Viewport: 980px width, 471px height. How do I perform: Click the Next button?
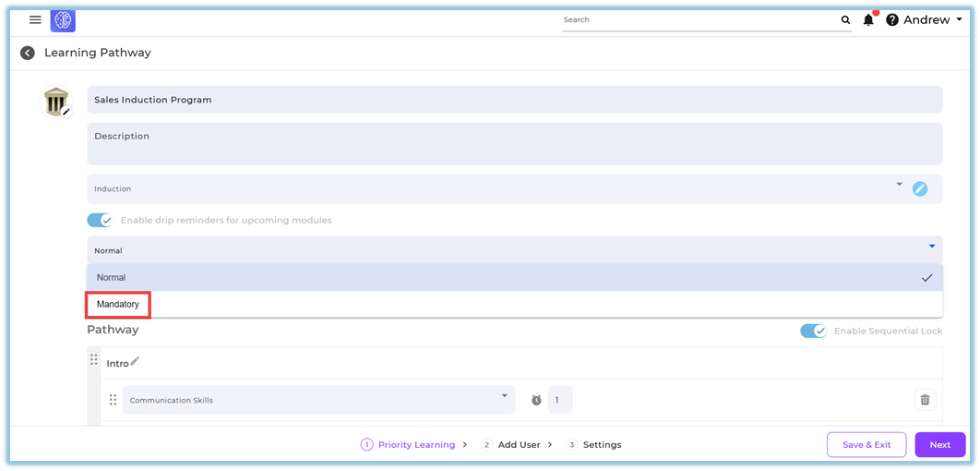939,444
